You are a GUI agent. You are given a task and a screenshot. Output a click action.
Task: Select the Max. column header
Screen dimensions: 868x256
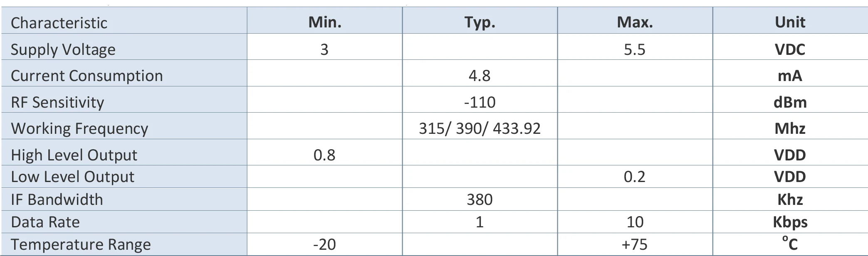[x=635, y=22]
